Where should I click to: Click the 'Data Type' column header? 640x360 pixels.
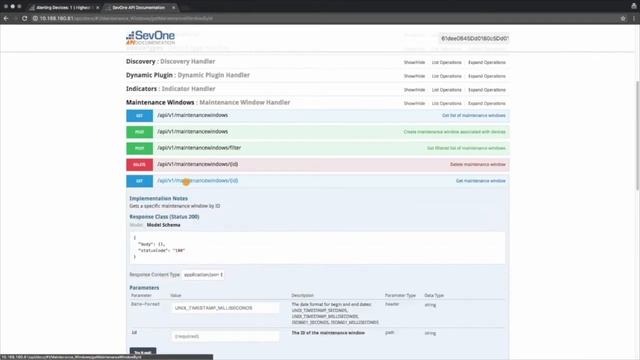coord(434,296)
